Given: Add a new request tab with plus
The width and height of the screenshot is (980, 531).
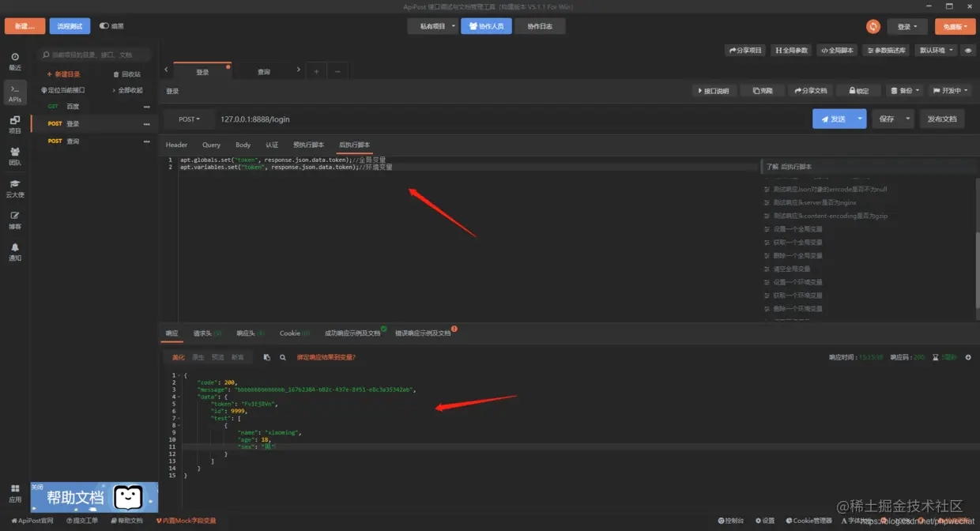Looking at the screenshot, I should 316,71.
